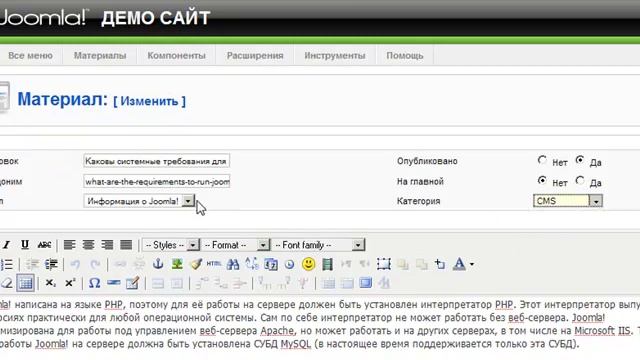The height and width of the screenshot is (360, 640).
Task: Open the find and replace tool
Action: pyautogui.click(x=252, y=264)
